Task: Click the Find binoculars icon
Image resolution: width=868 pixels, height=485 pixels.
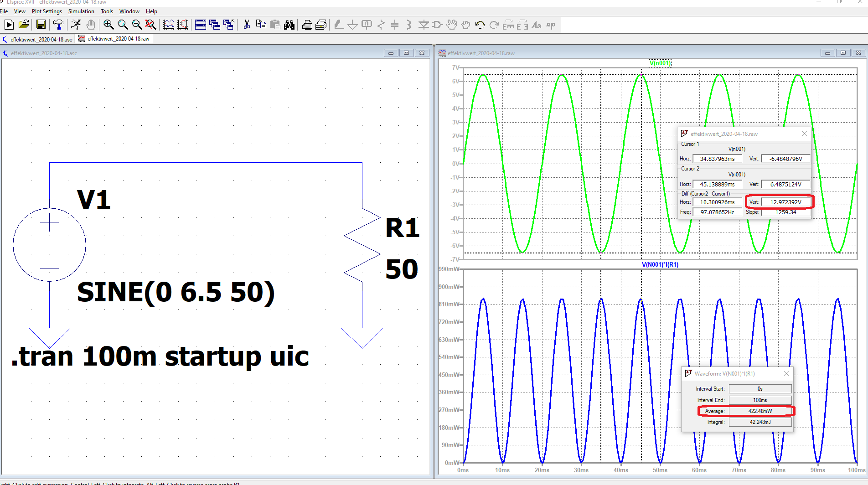Action: (x=289, y=25)
